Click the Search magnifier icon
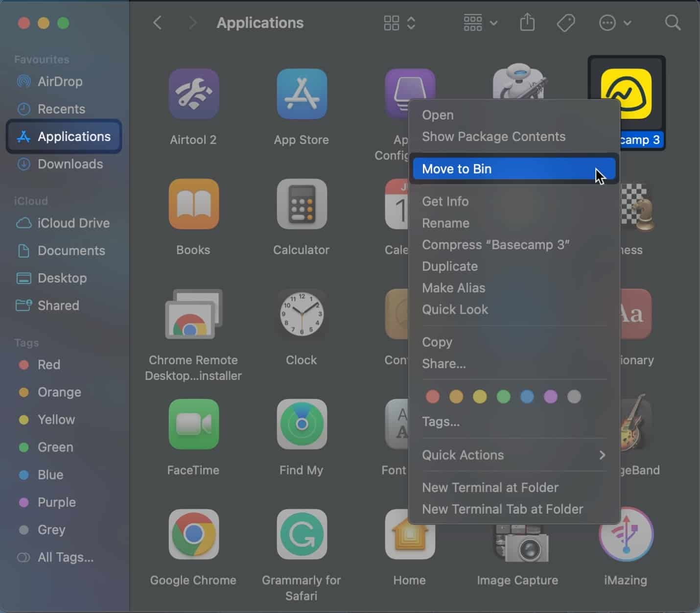 [x=673, y=23]
